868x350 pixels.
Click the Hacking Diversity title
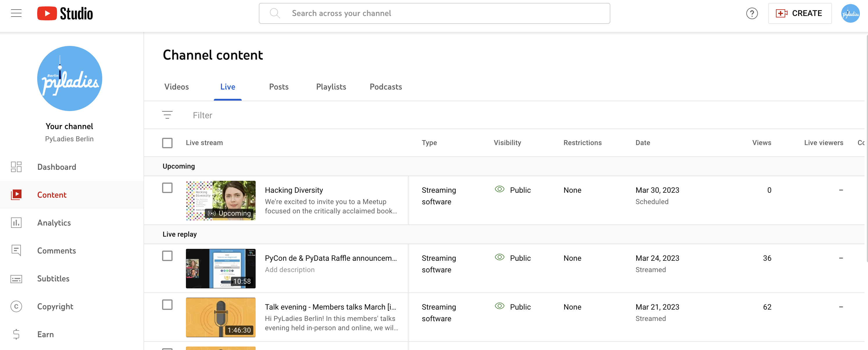(x=294, y=190)
